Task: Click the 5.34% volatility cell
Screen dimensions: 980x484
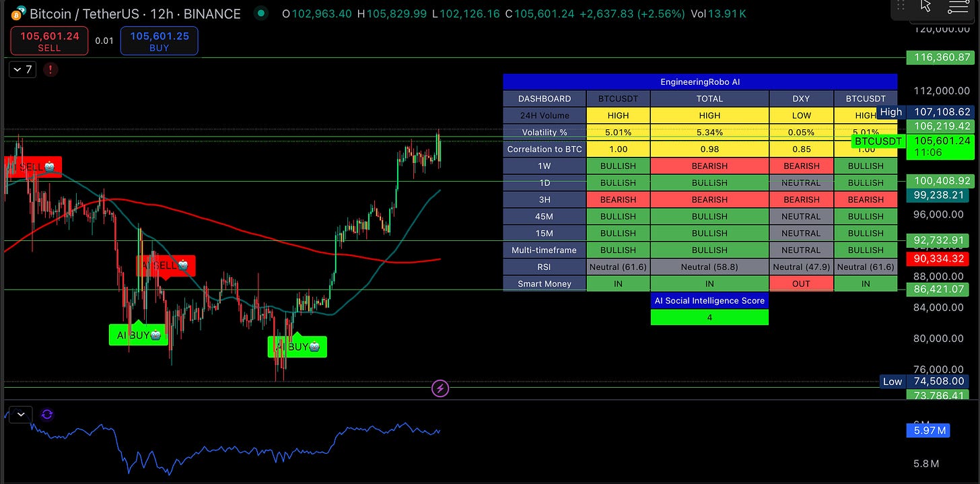Action: click(709, 132)
